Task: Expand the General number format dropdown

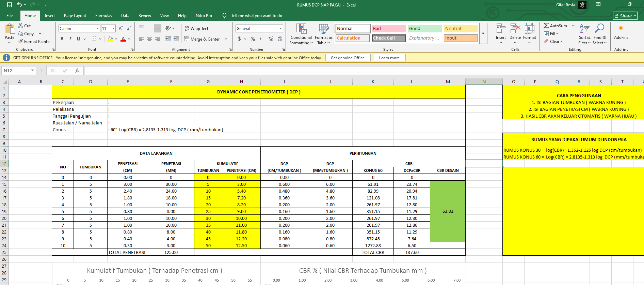Action: coord(280,29)
